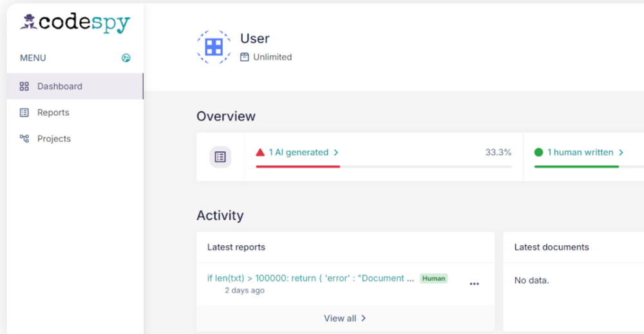
Task: Click the Projects tree icon
Action: coord(24,139)
